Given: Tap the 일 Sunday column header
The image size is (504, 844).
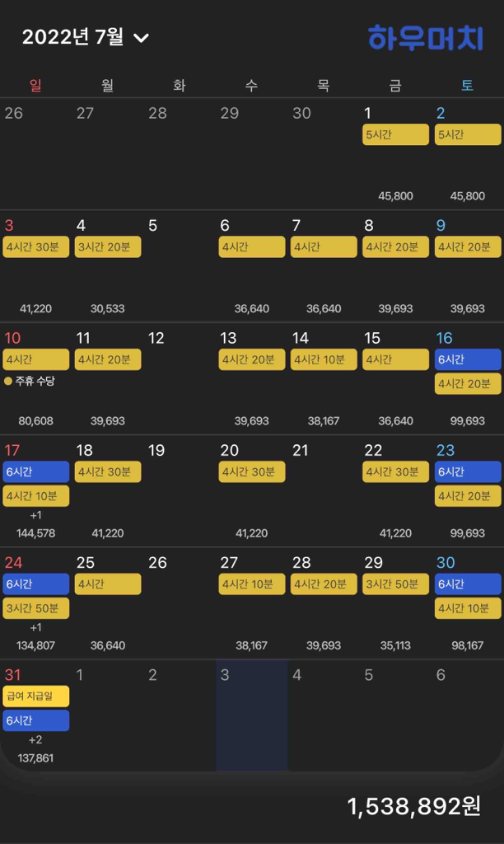Looking at the screenshot, I should pyautogui.click(x=35, y=85).
